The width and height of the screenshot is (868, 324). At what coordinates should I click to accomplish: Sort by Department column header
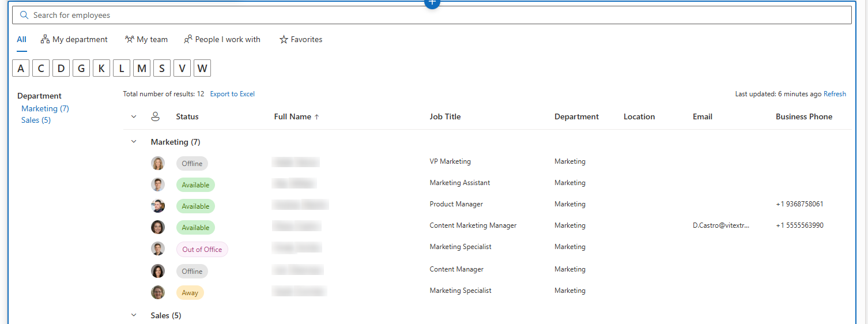point(576,116)
